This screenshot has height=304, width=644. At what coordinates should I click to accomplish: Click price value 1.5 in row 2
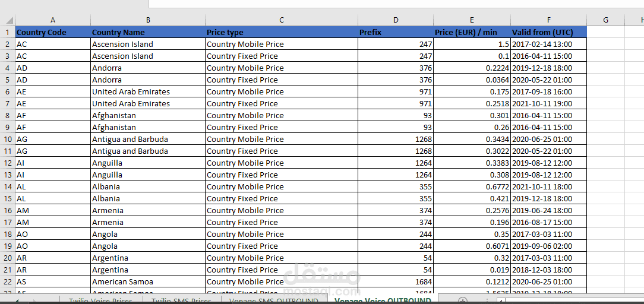click(x=472, y=44)
